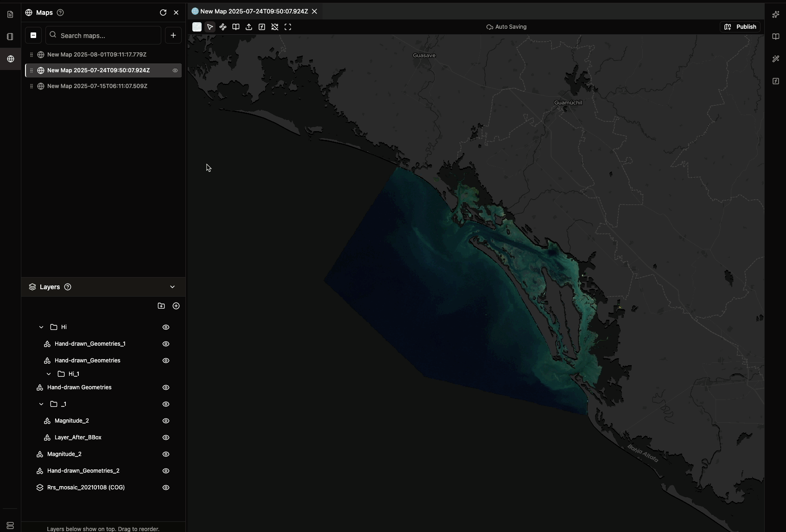This screenshot has width=786, height=532.
Task: Click the disabled sync icon in toolbar
Action: (275, 27)
